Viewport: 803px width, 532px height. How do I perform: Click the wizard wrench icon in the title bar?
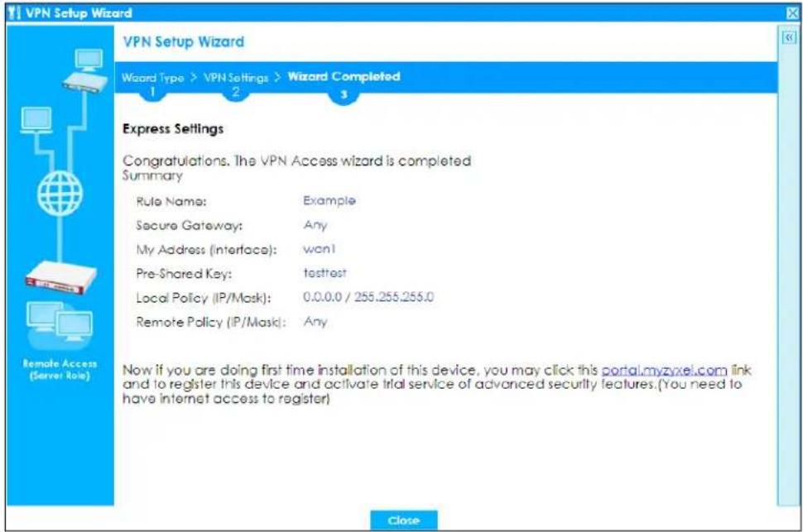click(x=15, y=12)
